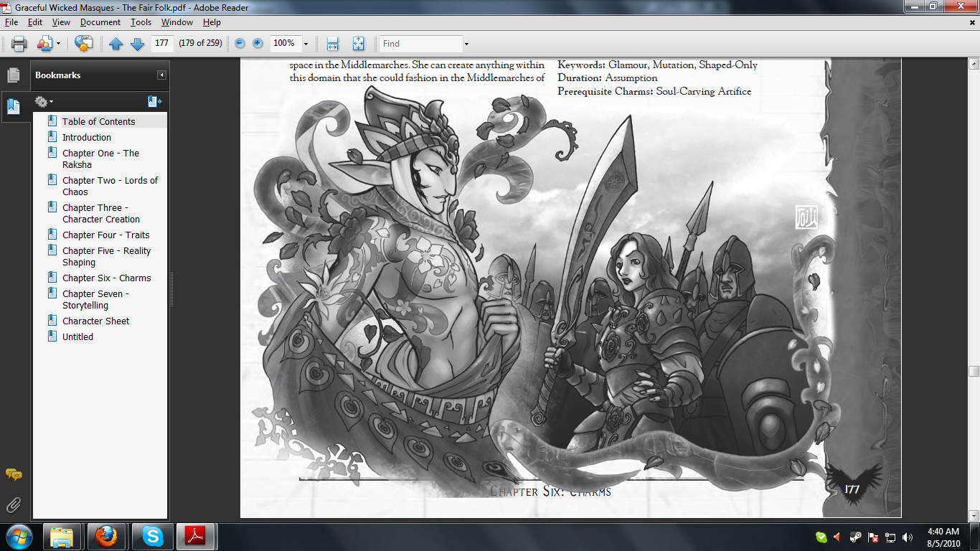This screenshot has width=980, height=551.
Task: Click the Adobe Reader taskbar button
Action: (196, 537)
